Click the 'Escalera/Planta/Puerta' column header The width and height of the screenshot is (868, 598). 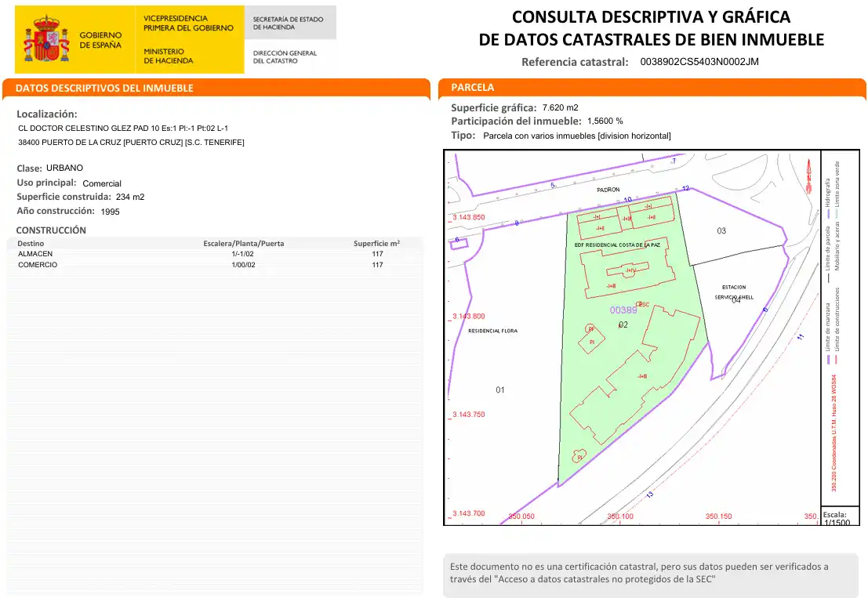tap(244, 244)
